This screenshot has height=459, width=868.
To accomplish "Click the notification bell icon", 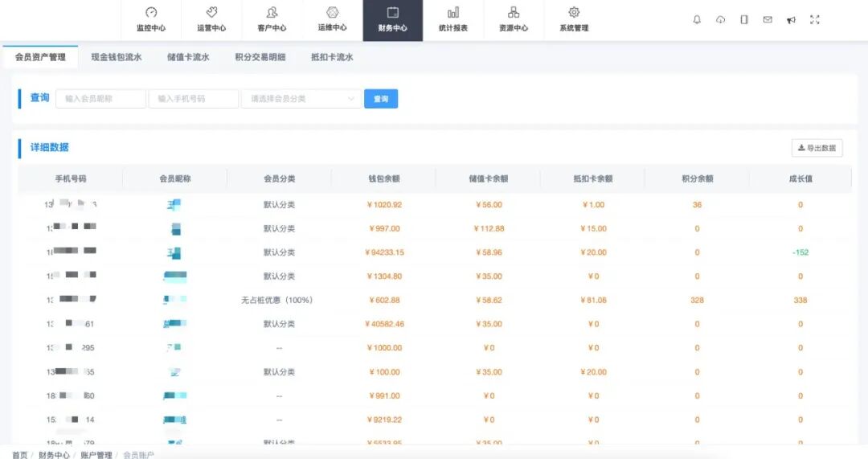I will 697,20.
